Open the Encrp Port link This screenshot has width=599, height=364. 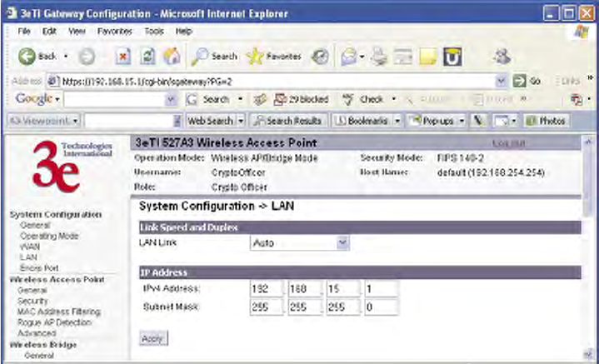[39, 267]
